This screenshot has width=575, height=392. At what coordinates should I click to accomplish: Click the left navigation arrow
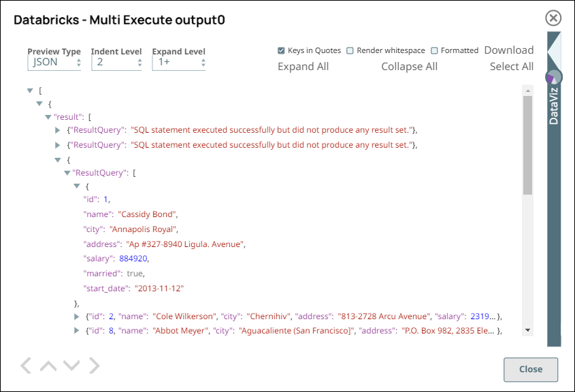[26, 366]
